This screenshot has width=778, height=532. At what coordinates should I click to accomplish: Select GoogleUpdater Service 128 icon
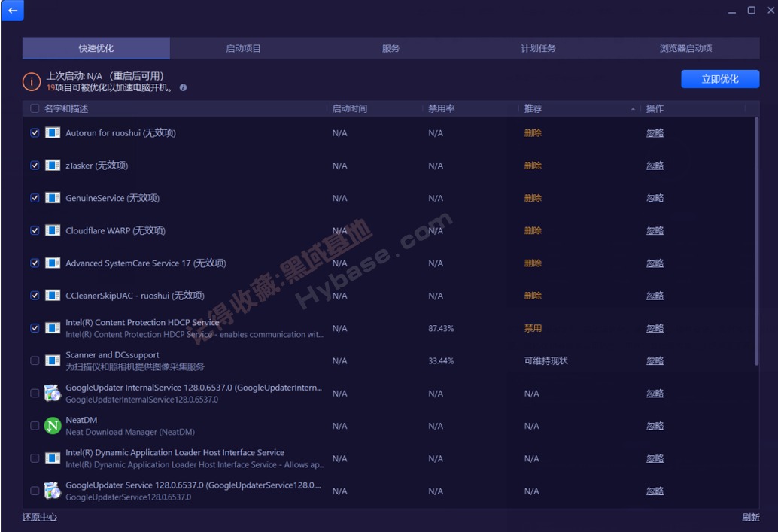click(x=53, y=491)
